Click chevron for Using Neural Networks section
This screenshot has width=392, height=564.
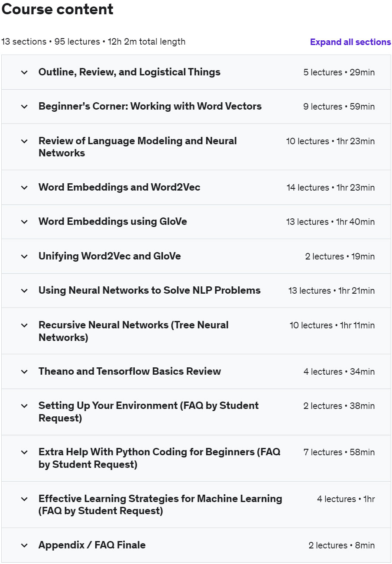pos(24,291)
